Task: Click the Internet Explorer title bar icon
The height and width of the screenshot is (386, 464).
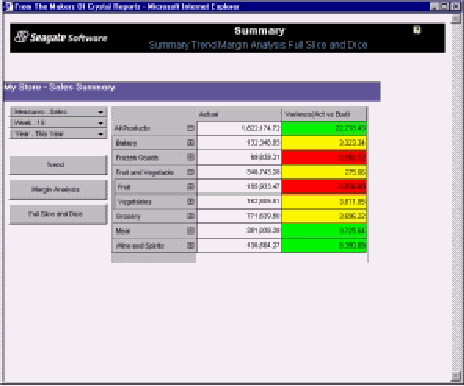Action: coord(9,6)
